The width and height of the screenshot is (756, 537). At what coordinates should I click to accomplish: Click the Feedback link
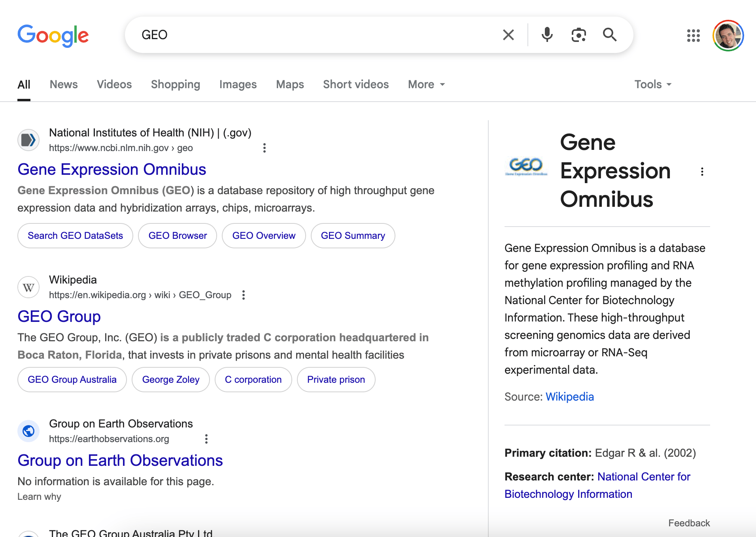click(689, 523)
